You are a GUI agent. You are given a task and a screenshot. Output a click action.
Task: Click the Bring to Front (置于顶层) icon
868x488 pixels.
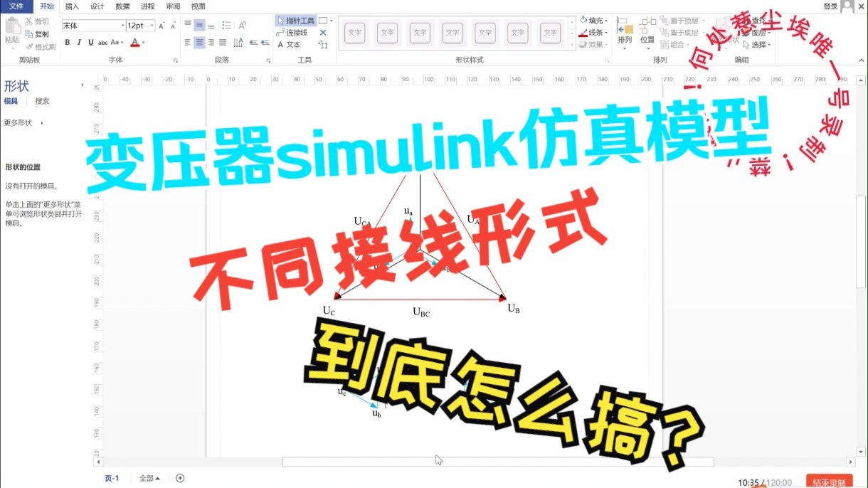[664, 21]
